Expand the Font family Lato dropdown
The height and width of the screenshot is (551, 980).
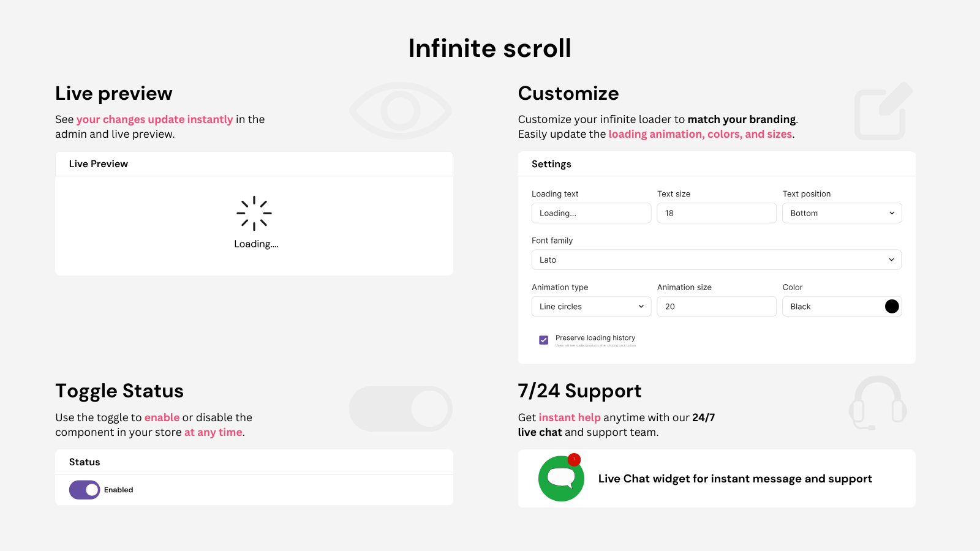pyautogui.click(x=717, y=260)
